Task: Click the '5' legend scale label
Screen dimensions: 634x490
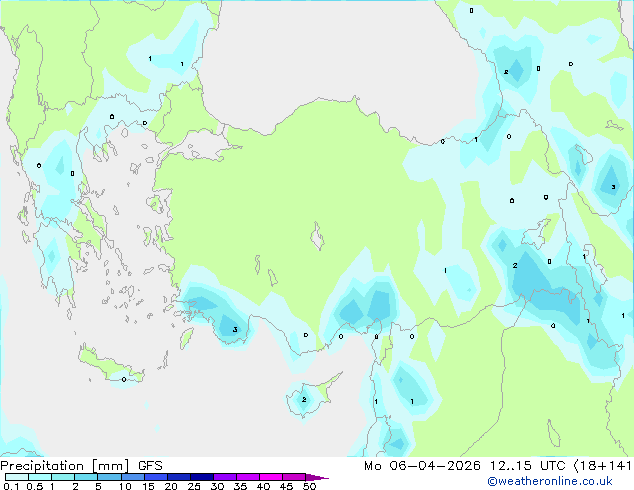Action: [98, 486]
